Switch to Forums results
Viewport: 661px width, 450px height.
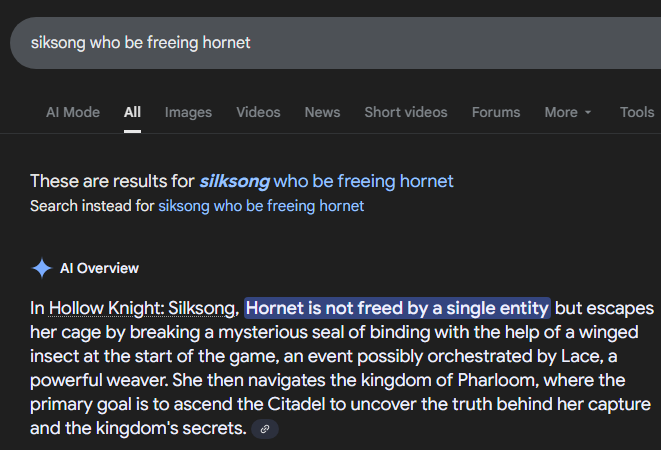click(496, 112)
